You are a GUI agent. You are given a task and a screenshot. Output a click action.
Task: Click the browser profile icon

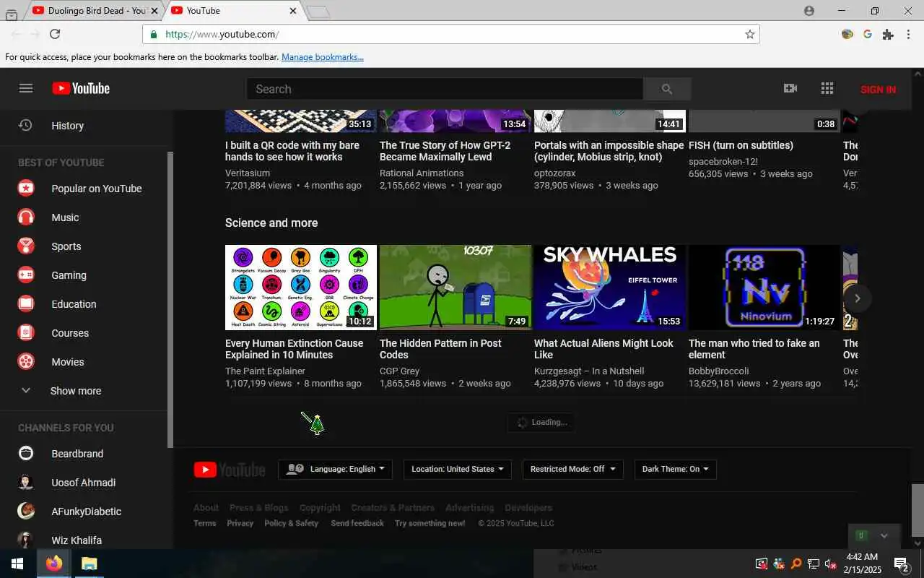click(809, 11)
